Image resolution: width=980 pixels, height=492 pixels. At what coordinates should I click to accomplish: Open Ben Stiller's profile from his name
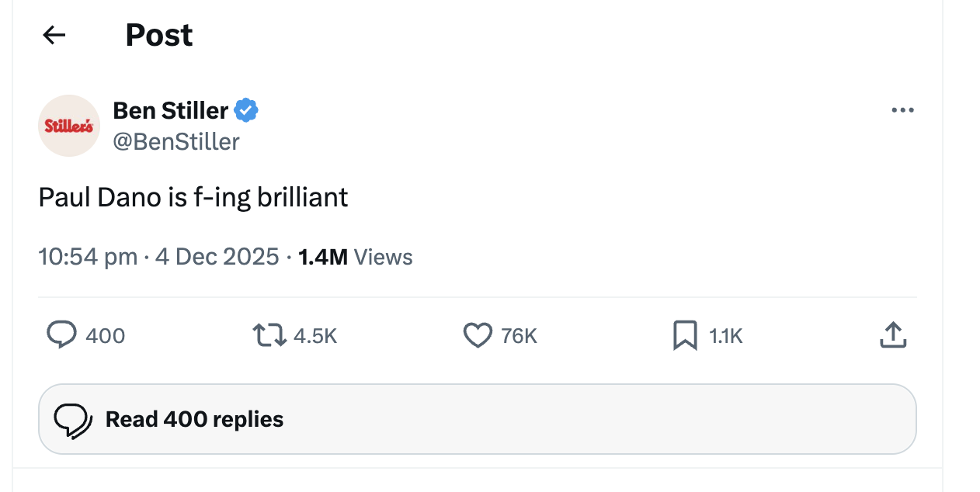pos(169,110)
